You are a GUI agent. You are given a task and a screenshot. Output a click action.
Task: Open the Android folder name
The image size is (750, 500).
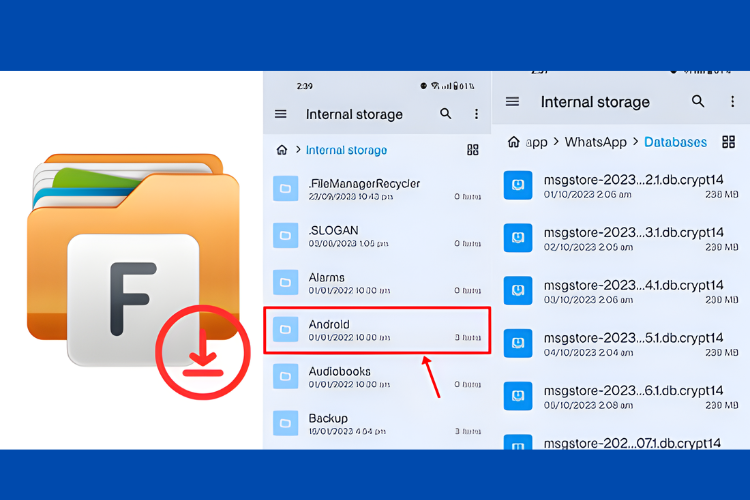[x=329, y=324]
